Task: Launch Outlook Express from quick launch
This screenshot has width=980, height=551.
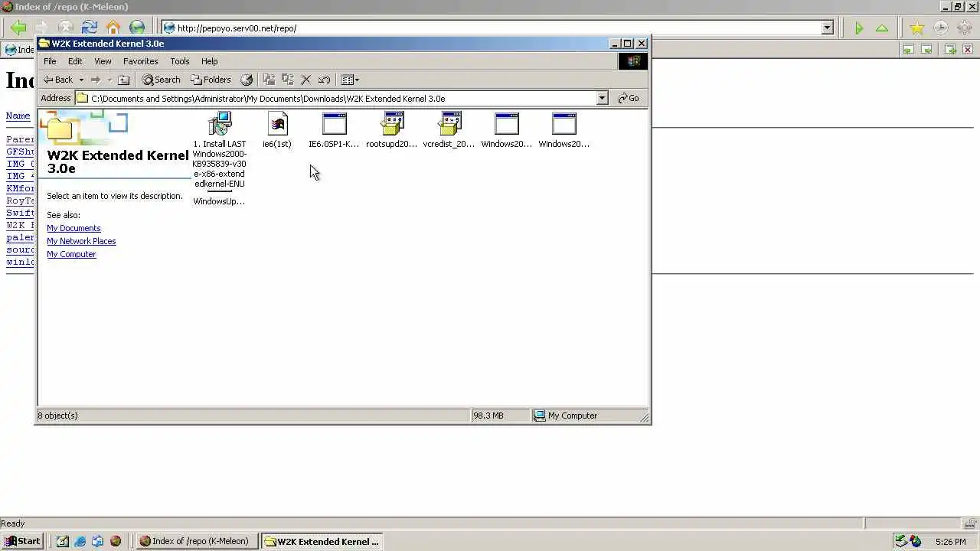Action: pyautogui.click(x=98, y=541)
